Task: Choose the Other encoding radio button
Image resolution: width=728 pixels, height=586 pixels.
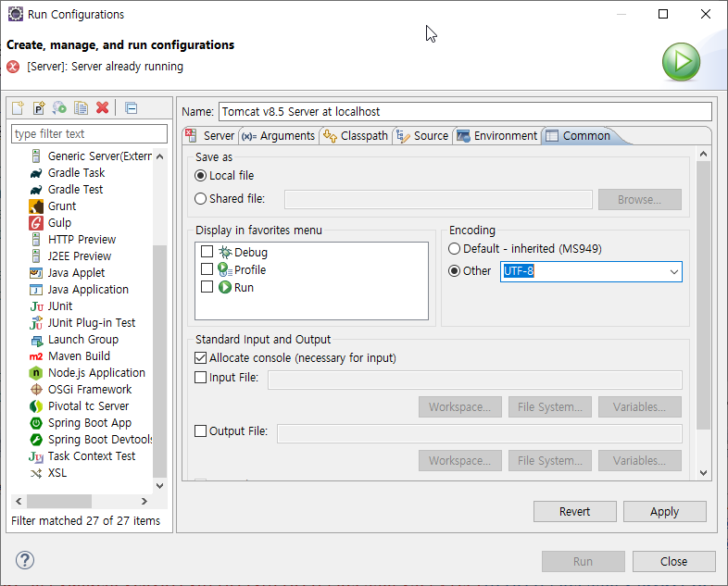Action: tap(455, 271)
